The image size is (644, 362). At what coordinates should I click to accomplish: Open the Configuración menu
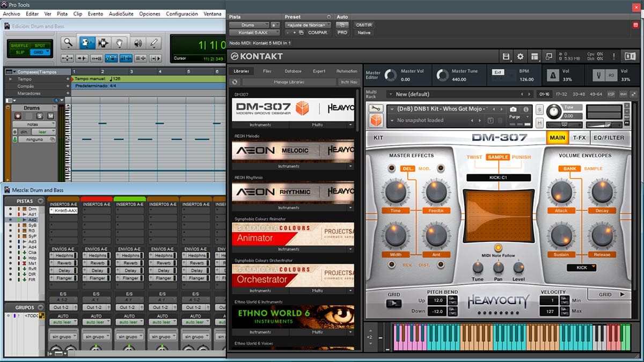182,14
